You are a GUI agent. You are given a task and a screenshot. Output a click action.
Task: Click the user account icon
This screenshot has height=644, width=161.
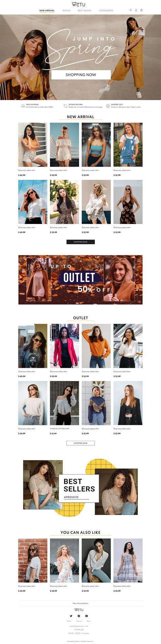(x=136, y=10)
